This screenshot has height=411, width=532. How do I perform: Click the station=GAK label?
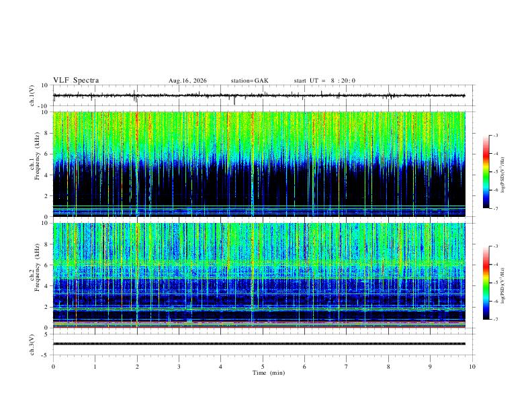pos(249,81)
